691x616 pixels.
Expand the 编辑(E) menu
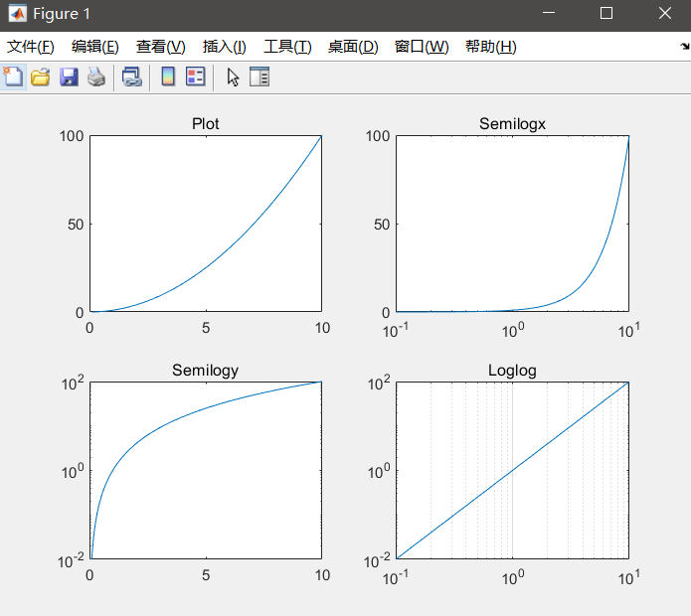95,47
